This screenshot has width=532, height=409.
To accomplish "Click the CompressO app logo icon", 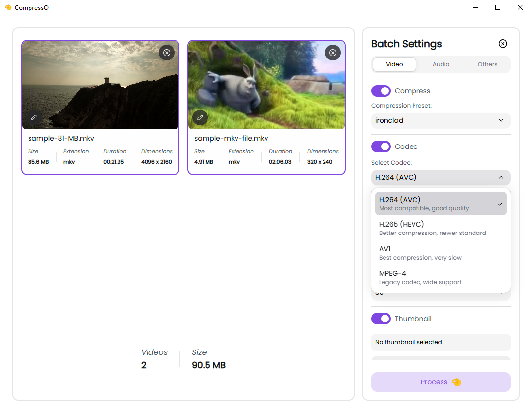I will point(8,7).
